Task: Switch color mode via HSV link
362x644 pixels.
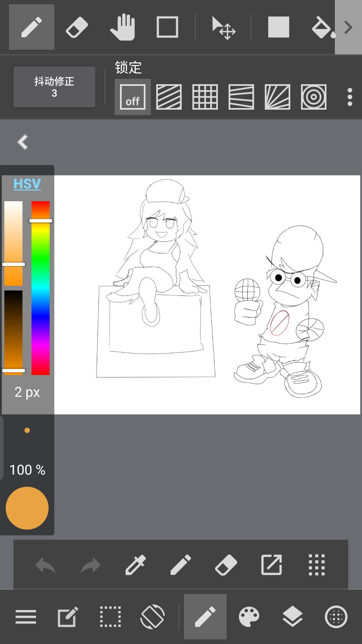Action: point(27,184)
